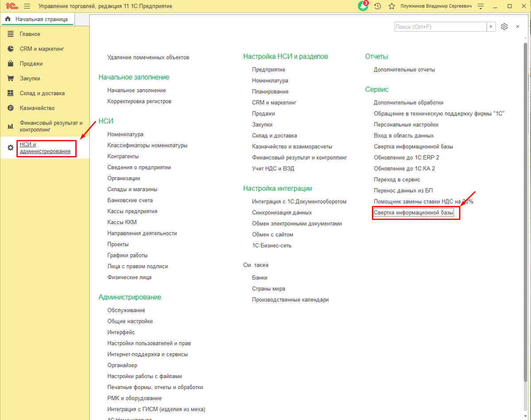The height and width of the screenshot is (420, 531).
Task: Open Банковские счета
Action: [x=130, y=200]
